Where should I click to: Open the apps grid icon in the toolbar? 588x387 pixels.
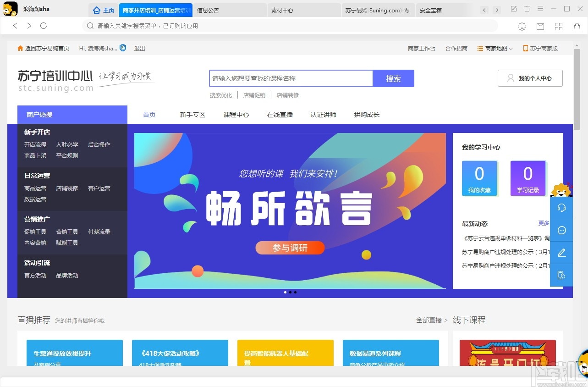558,26
